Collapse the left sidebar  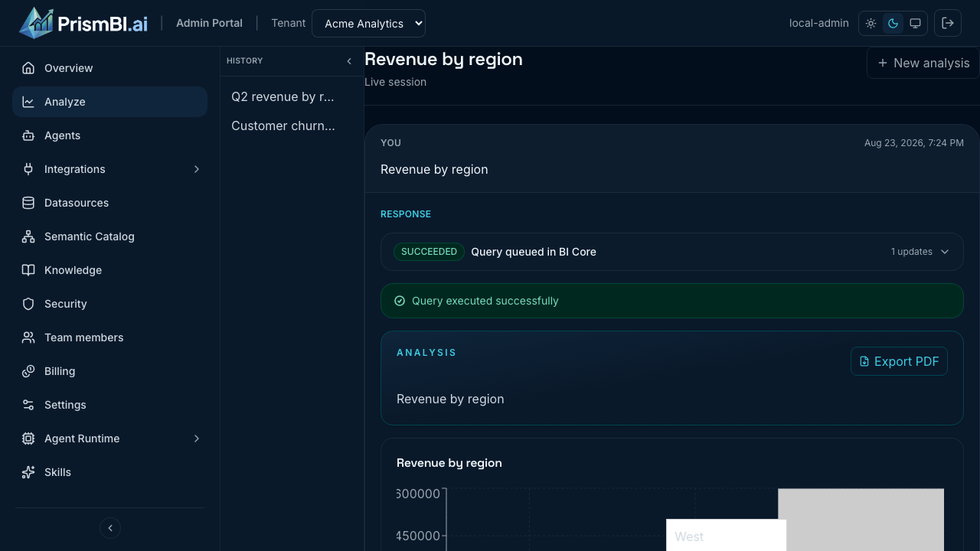(x=110, y=528)
